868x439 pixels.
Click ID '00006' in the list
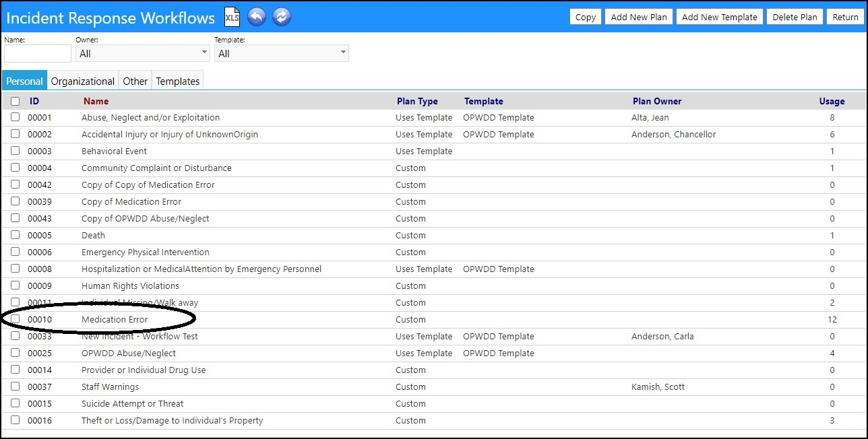(x=40, y=252)
